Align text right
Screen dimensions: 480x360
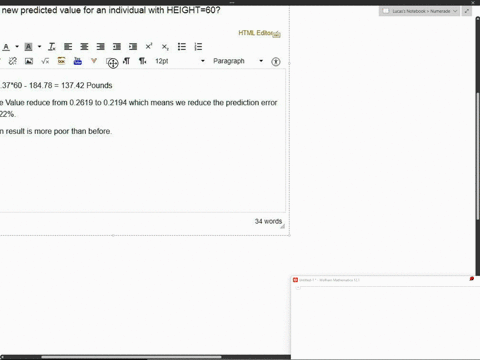click(x=100, y=47)
